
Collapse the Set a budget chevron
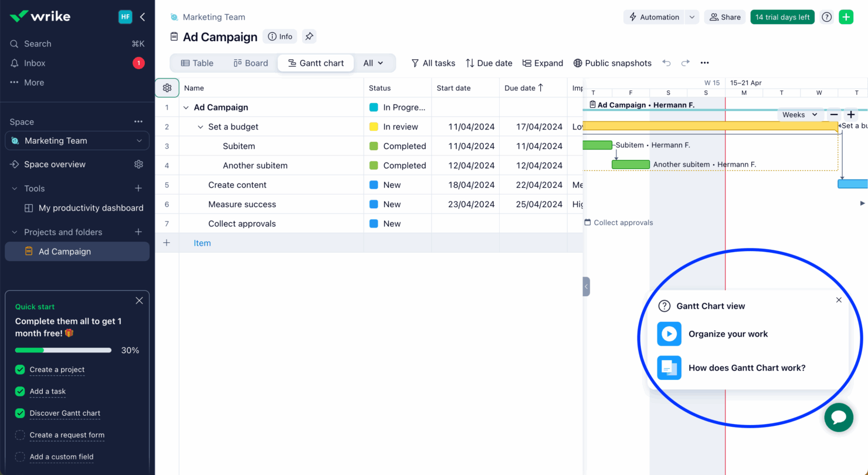tap(201, 127)
